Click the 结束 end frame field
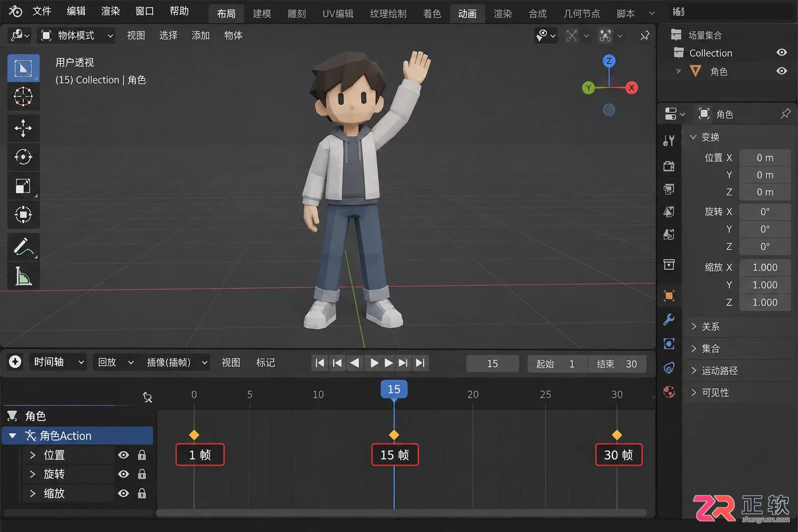Screen dimensions: 798x532 click(617, 364)
